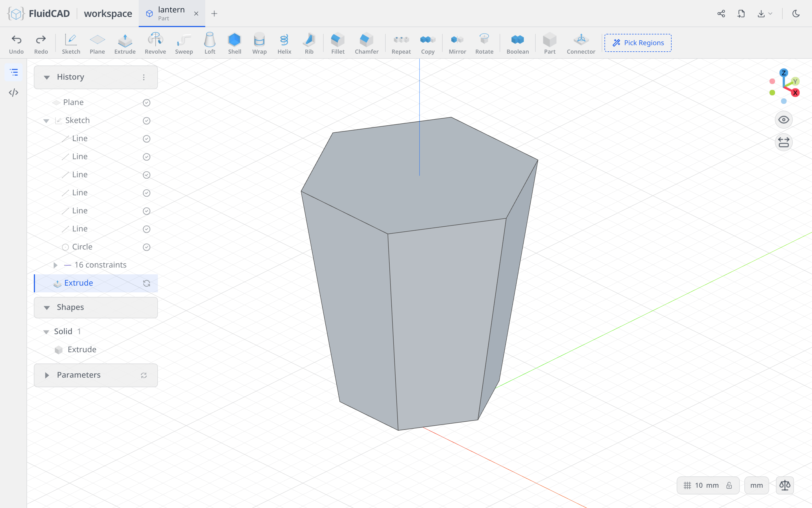The height and width of the screenshot is (508, 812).
Task: Toggle visibility eye button in viewport
Action: [x=784, y=120]
